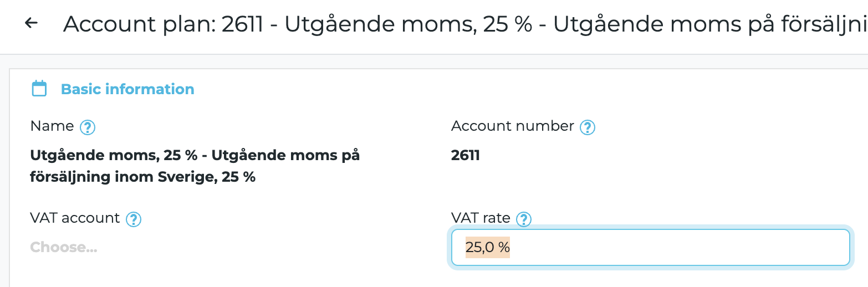Click the VAT rate field label
Screen dimensions: 868x287
(481, 218)
